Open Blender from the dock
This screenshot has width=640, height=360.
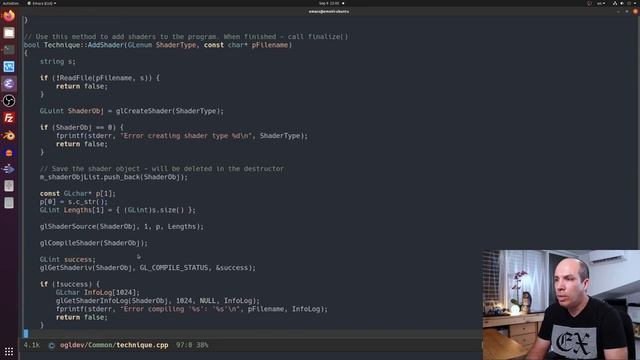[x=9, y=135]
